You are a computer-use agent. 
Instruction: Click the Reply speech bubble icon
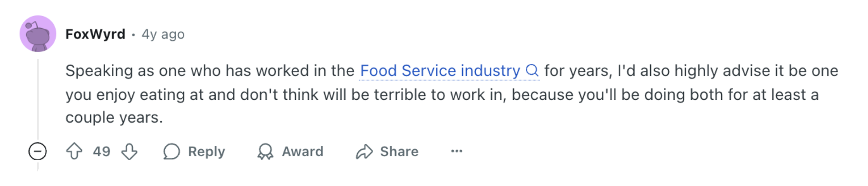click(172, 151)
